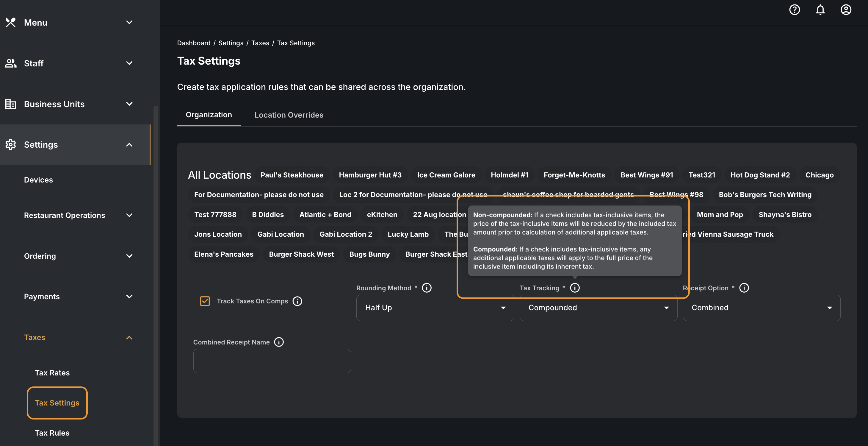This screenshot has width=868, height=446.
Task: Click the Business Units building icon
Action: (11, 104)
